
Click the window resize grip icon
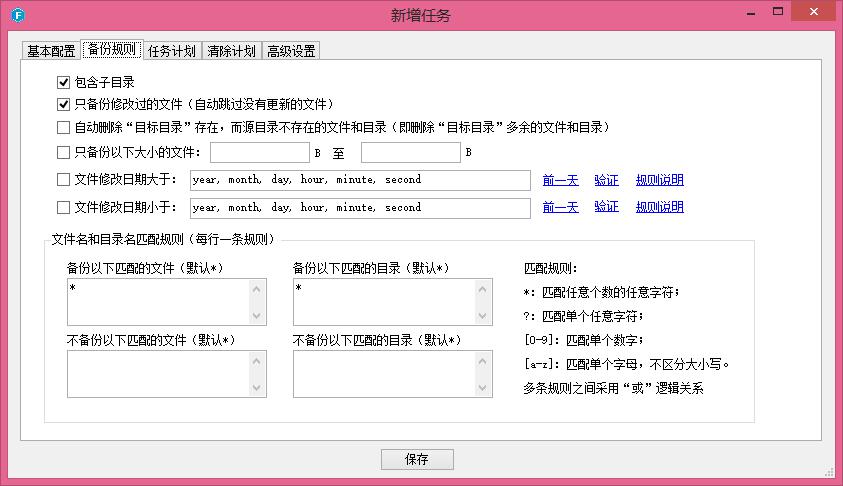click(x=830, y=472)
